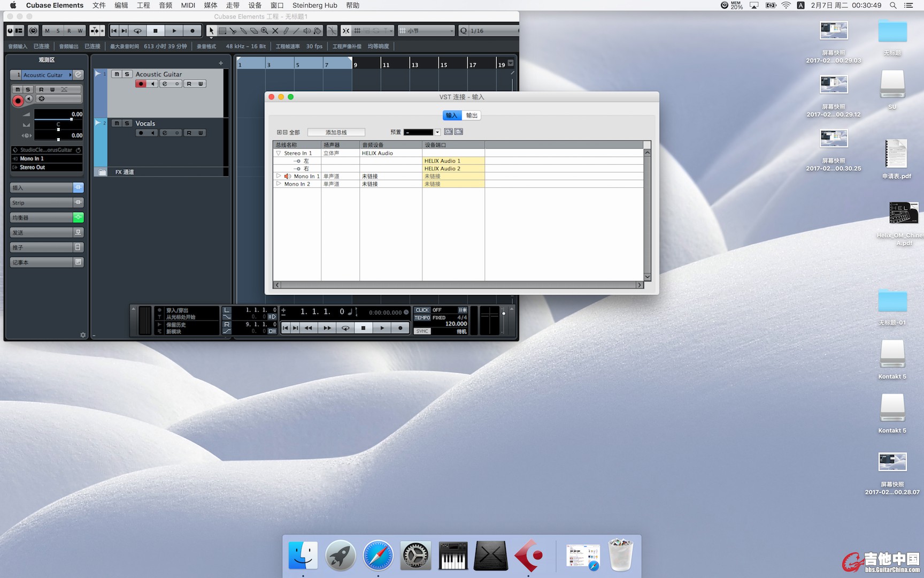This screenshot has width=924, height=578.
Task: Toggle monitor on Acoustic Guitar track
Action: [x=153, y=84]
